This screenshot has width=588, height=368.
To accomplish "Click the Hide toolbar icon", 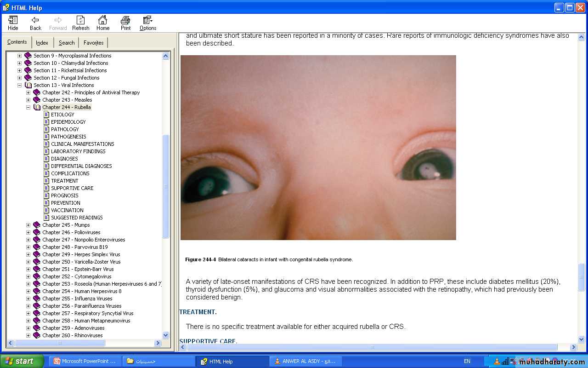I will pos(13,20).
